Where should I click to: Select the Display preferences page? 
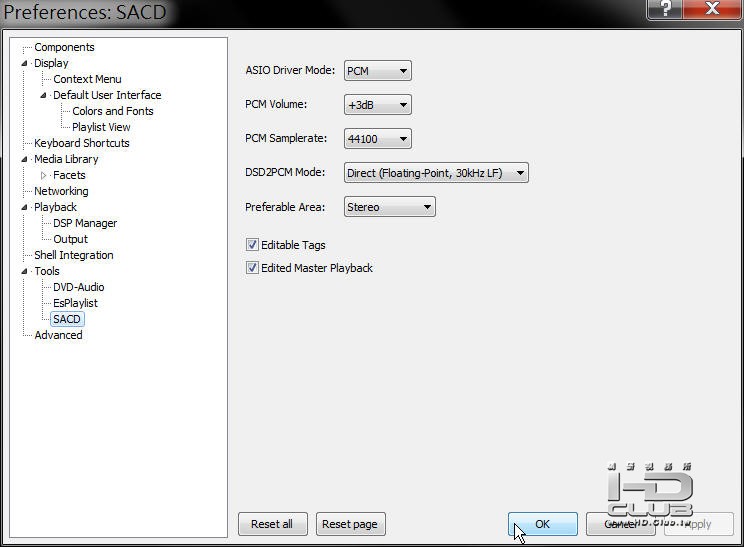click(x=51, y=63)
